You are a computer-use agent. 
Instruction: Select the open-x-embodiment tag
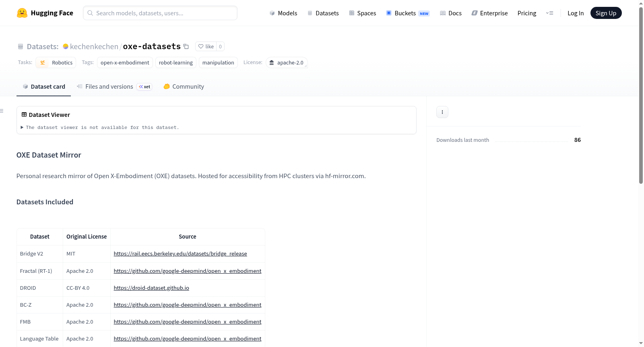125,62
